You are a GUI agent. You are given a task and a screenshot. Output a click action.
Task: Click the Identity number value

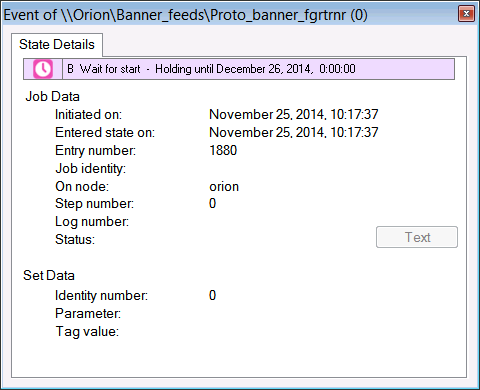pyautogui.click(x=212, y=295)
